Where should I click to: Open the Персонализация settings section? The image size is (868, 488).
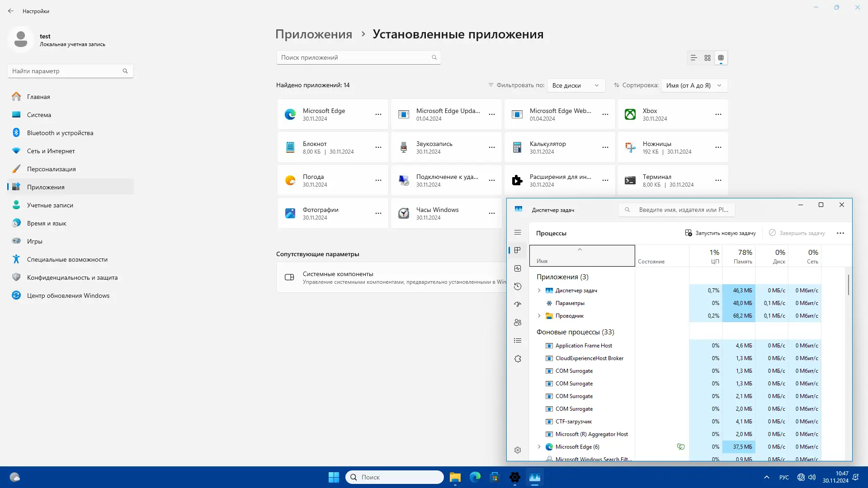(x=51, y=169)
